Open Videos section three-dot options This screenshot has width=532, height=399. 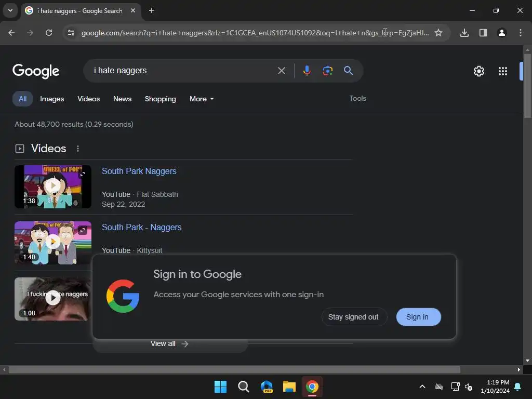pos(78,149)
